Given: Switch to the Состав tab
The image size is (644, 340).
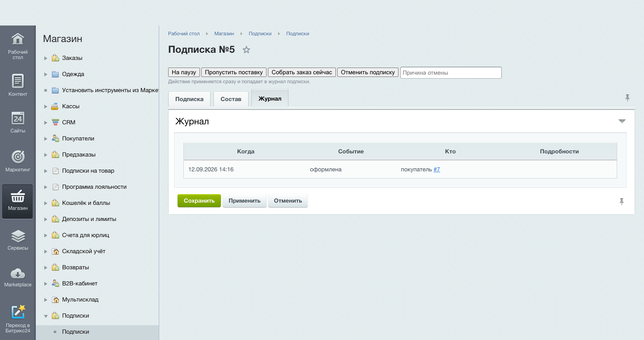Looking at the screenshot, I should (231, 99).
